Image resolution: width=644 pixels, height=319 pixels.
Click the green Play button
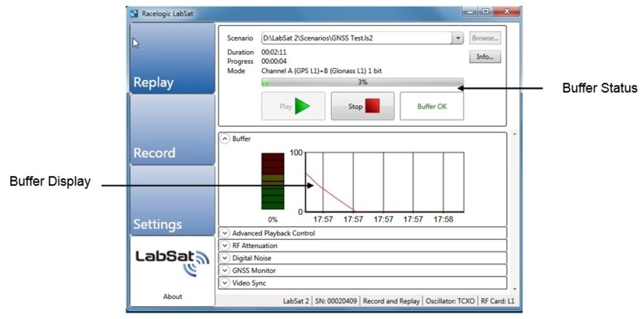click(x=293, y=106)
